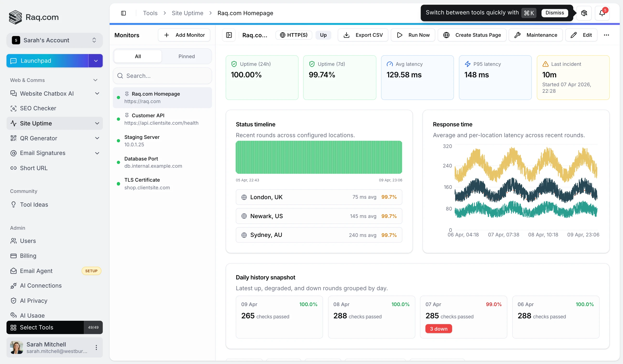623x364 pixels.
Task: Open Site Uptime from the breadcrumb
Action: point(187,13)
